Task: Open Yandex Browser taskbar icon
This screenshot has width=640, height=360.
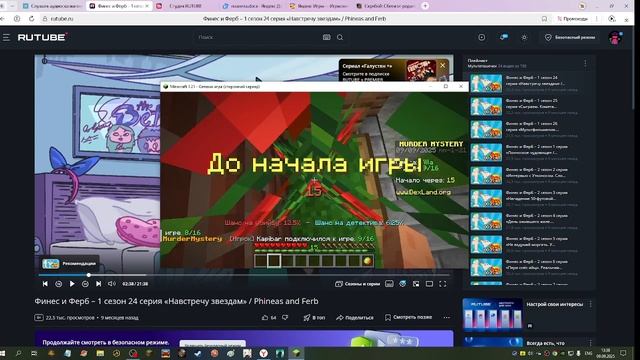Action: (x=263, y=353)
